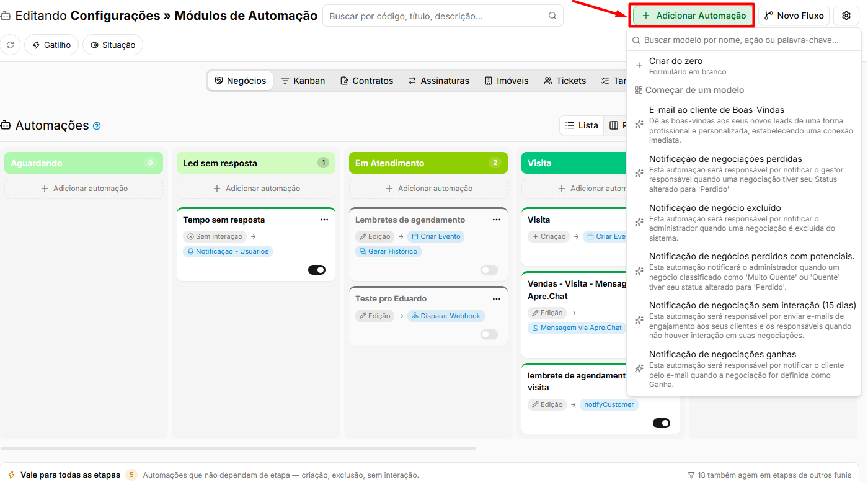
Task: Open the three-dot menu on Teste pro Eduardo
Action: click(497, 298)
